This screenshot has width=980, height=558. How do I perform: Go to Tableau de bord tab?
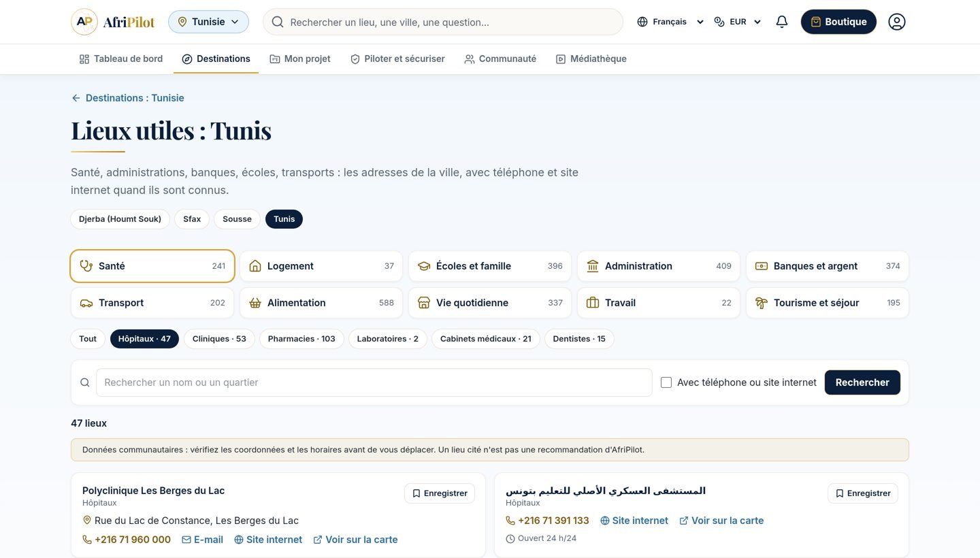click(121, 59)
